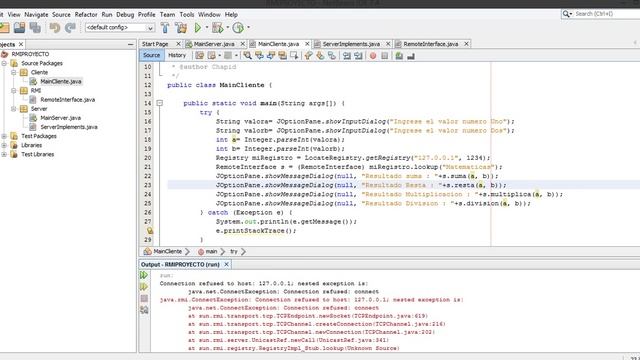Close the Output RMIPROYECTO tab
Viewport: 640px width, 360px height.
tap(226, 264)
